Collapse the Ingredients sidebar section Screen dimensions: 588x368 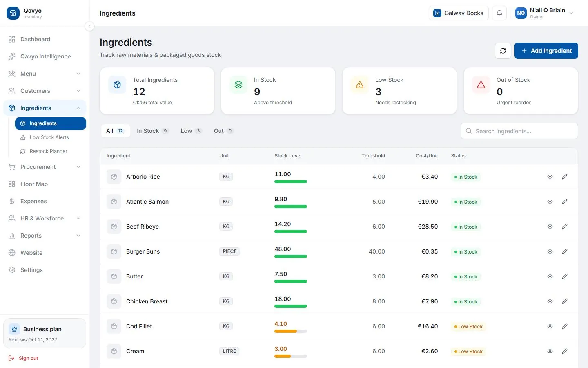click(45, 108)
